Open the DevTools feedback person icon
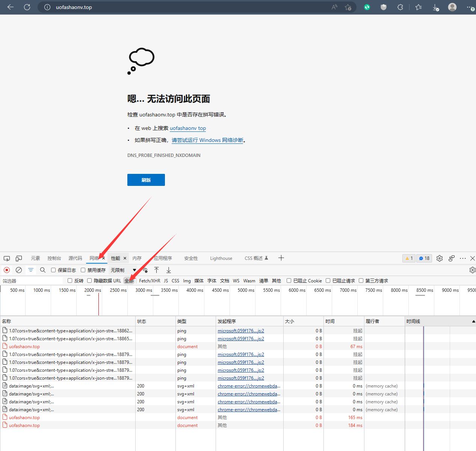This screenshot has height=451, width=476. point(452,258)
